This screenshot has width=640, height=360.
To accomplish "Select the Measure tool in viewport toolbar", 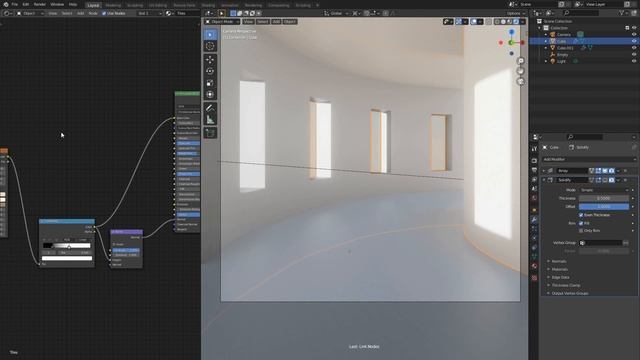I will coord(210,120).
